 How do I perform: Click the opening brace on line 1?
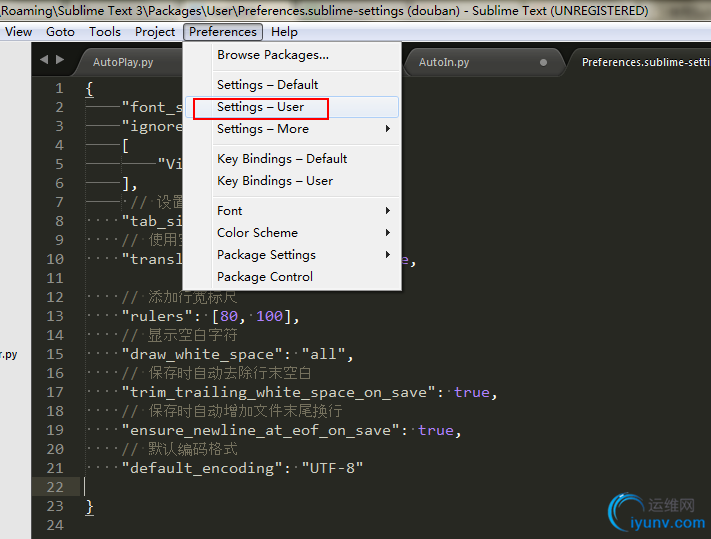pos(89,88)
